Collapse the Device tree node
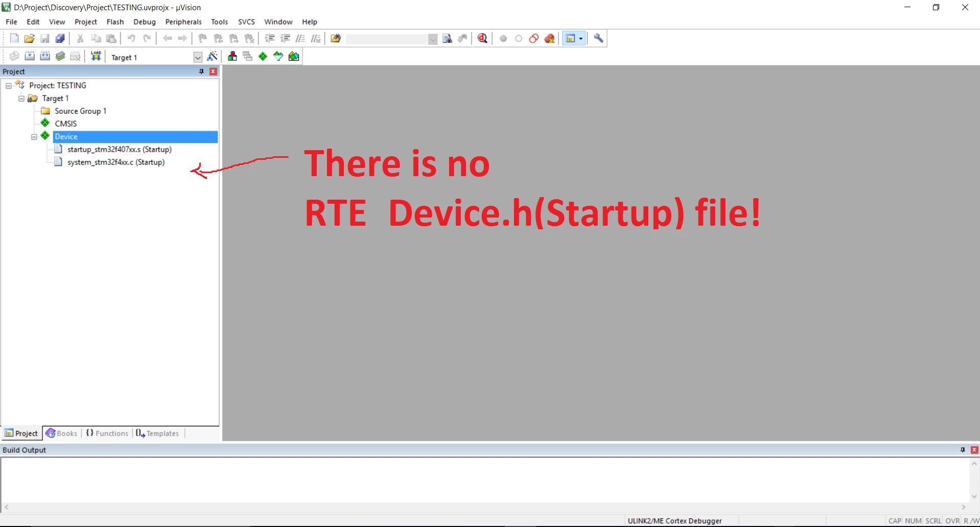Image resolution: width=980 pixels, height=527 pixels. coord(34,137)
